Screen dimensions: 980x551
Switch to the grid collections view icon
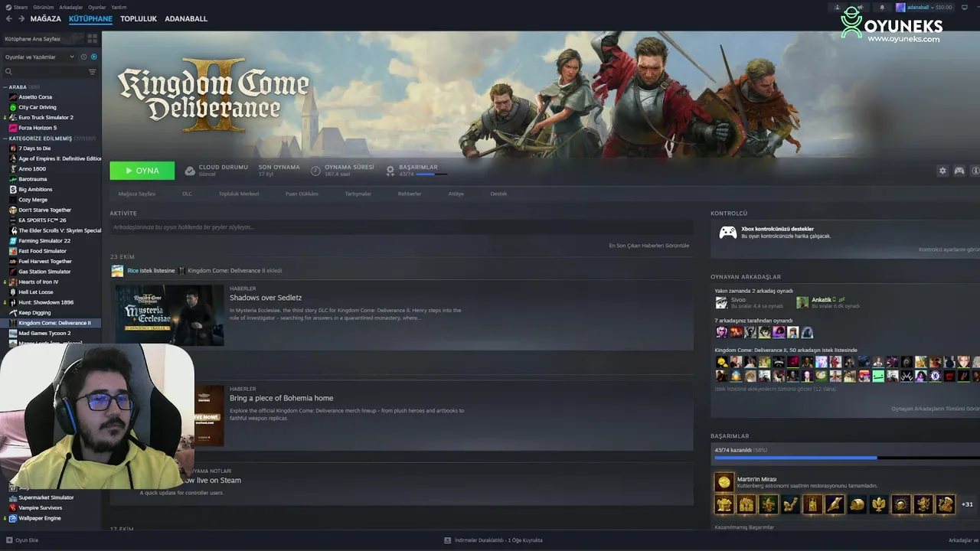click(93, 38)
